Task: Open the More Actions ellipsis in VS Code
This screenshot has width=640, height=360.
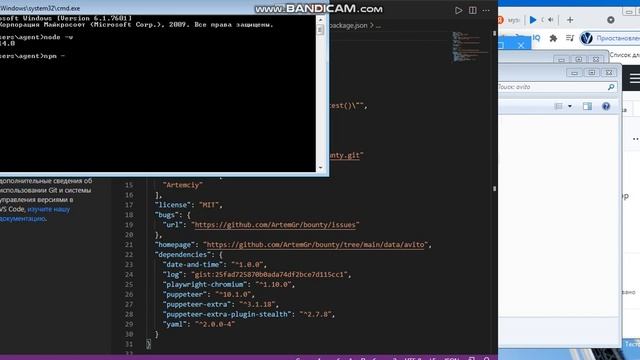Action: click(486, 10)
